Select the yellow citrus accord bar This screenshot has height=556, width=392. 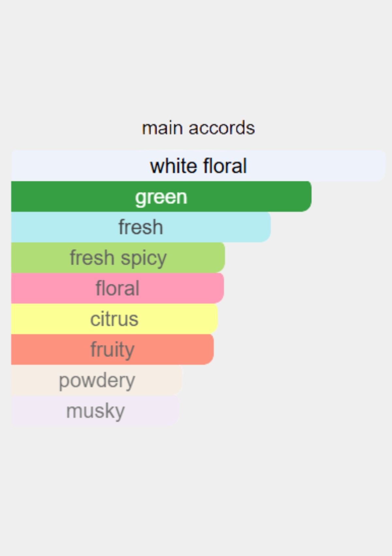pos(115,319)
